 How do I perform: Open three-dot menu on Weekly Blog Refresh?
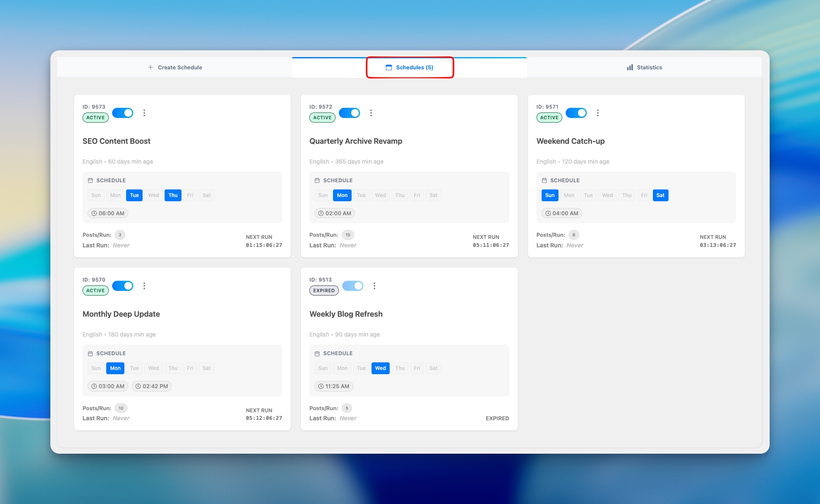coord(374,286)
